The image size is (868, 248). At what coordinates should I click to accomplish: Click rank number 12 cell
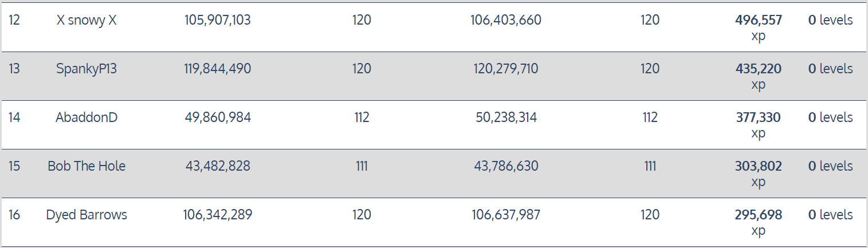pos(15,20)
